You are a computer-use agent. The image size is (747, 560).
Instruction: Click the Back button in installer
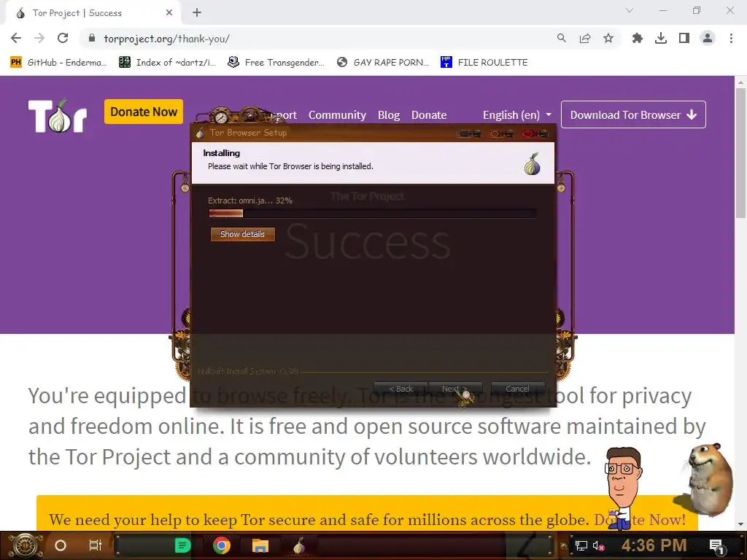pyautogui.click(x=400, y=389)
